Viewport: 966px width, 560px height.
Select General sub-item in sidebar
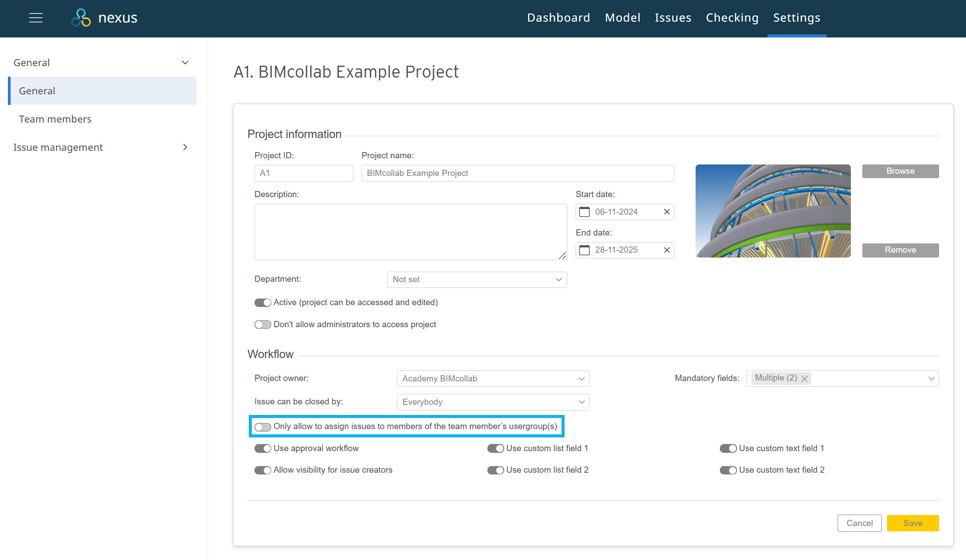pyautogui.click(x=102, y=91)
